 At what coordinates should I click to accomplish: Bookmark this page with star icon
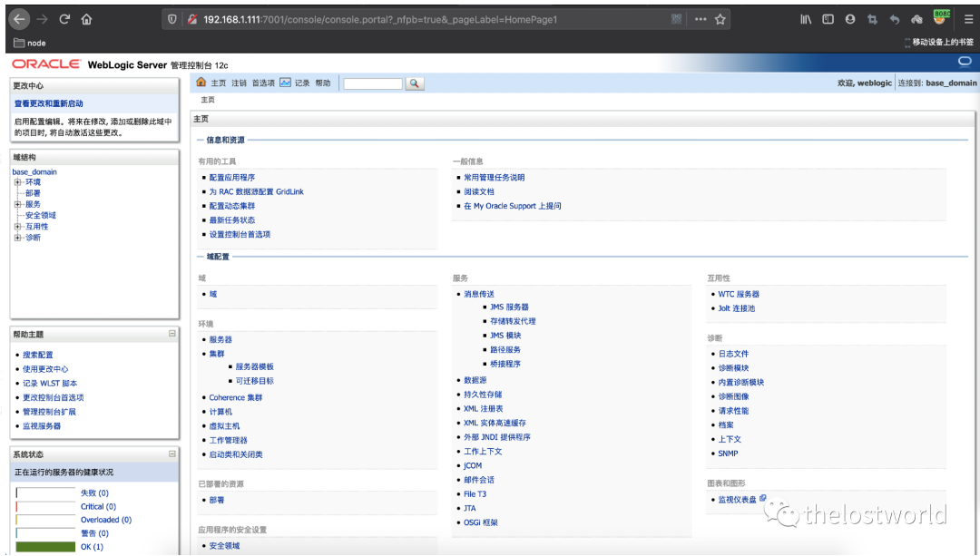click(720, 19)
